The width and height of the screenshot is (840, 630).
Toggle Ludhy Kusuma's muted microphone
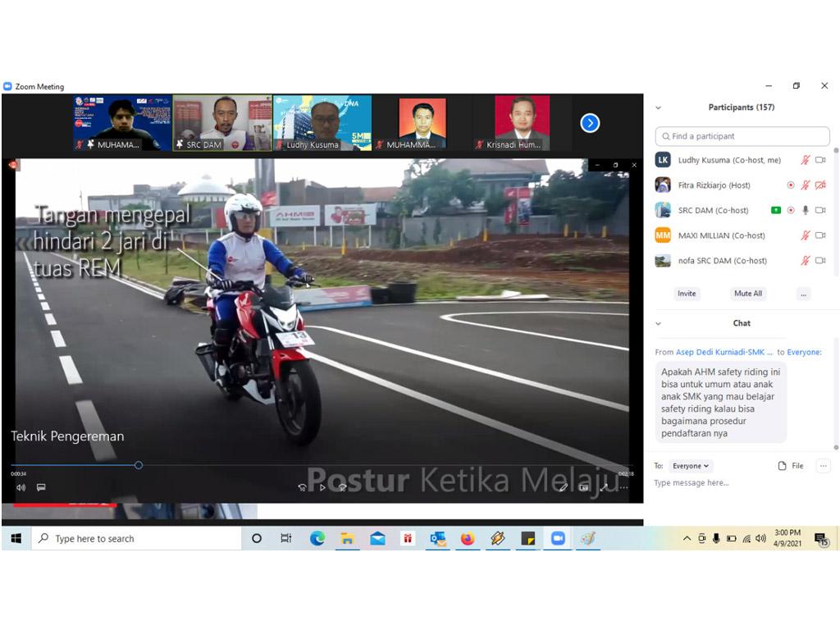[x=806, y=161]
